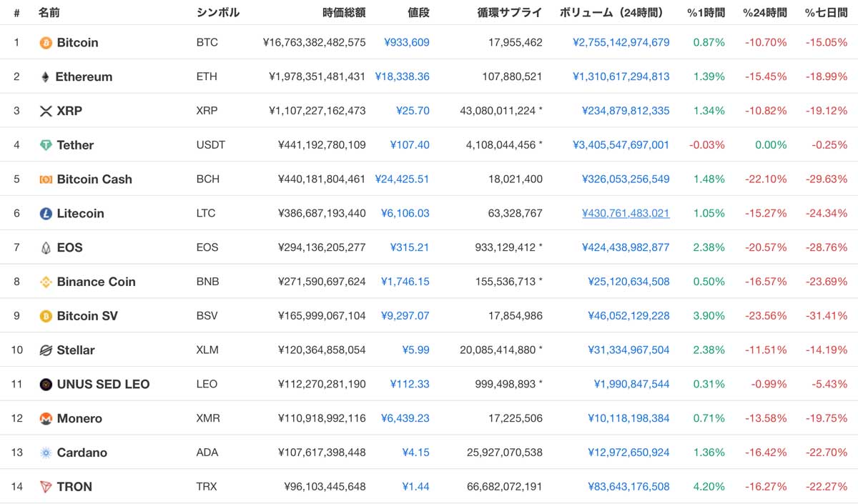Open the TRON name link

point(74,487)
